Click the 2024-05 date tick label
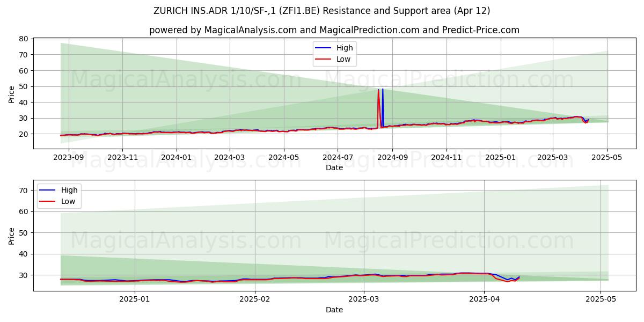This screenshot has height=322, width=644. (283, 157)
